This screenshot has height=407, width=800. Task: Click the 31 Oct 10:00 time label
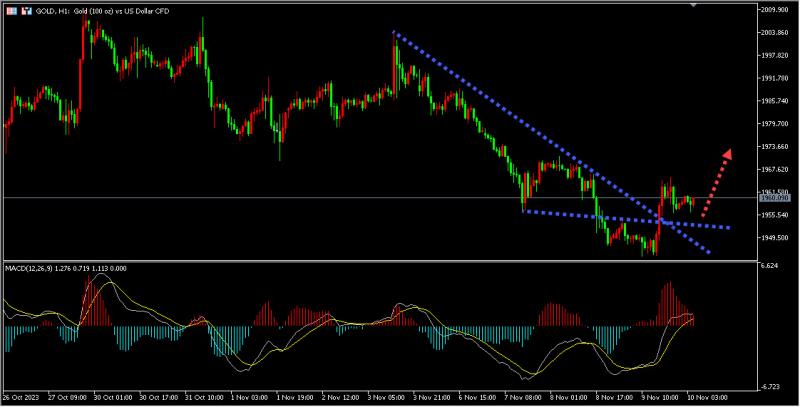(x=204, y=397)
